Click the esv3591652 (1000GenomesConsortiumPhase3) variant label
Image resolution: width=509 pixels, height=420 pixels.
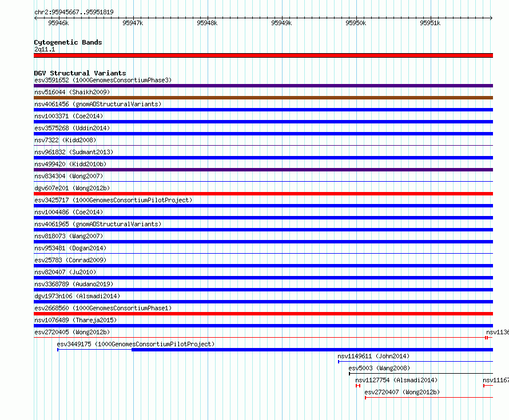tap(103, 80)
